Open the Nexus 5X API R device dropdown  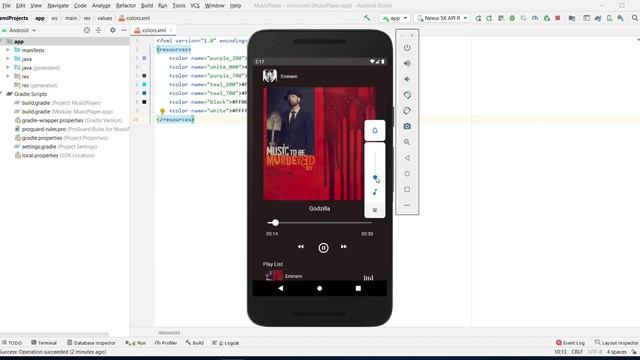(442, 18)
